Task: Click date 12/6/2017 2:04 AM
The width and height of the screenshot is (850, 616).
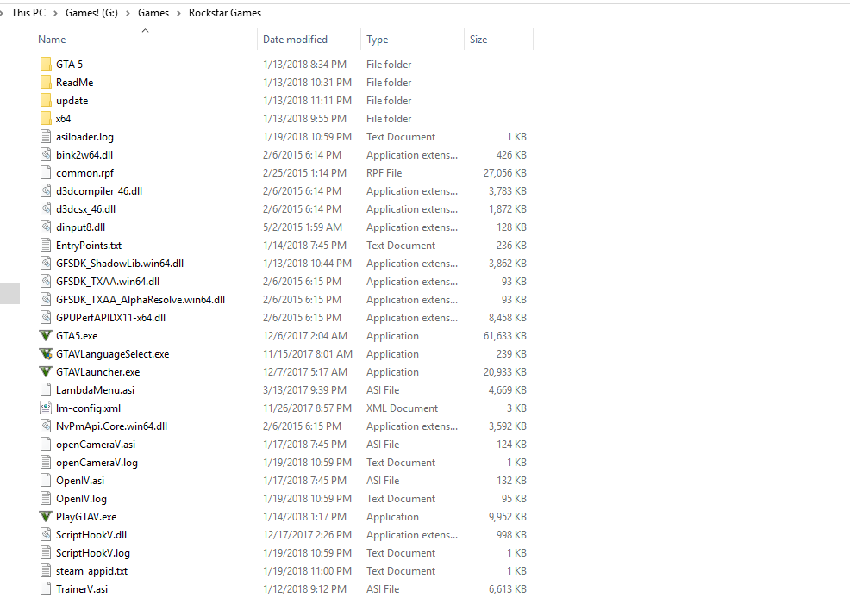Action: point(305,336)
